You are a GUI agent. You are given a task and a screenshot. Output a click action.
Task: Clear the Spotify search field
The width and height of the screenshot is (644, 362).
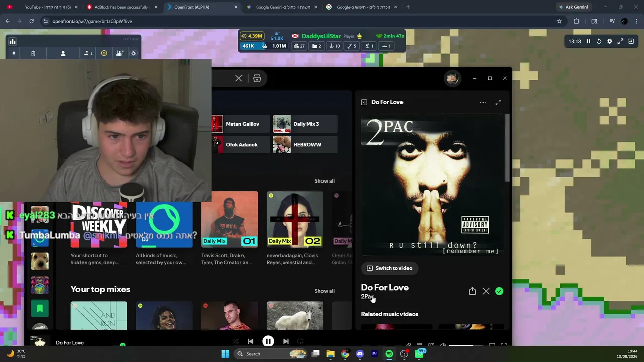239,78
